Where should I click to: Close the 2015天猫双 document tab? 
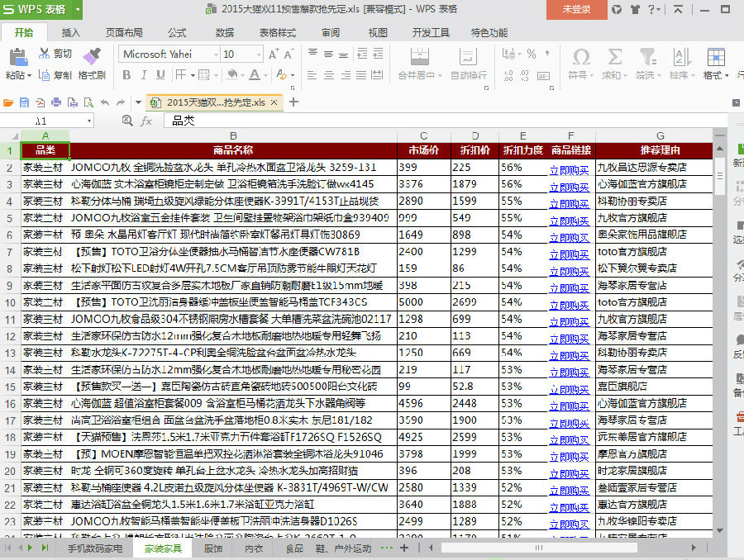(x=274, y=102)
